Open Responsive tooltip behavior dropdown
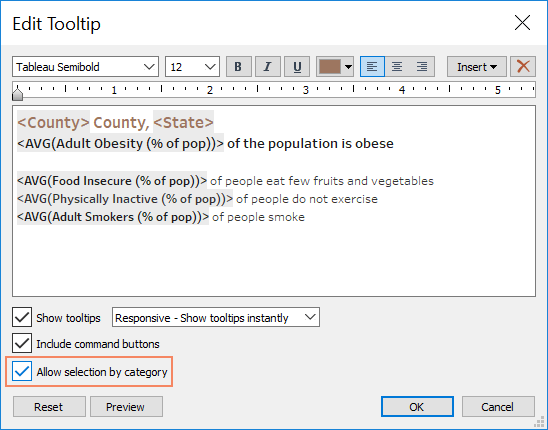 coord(216,317)
